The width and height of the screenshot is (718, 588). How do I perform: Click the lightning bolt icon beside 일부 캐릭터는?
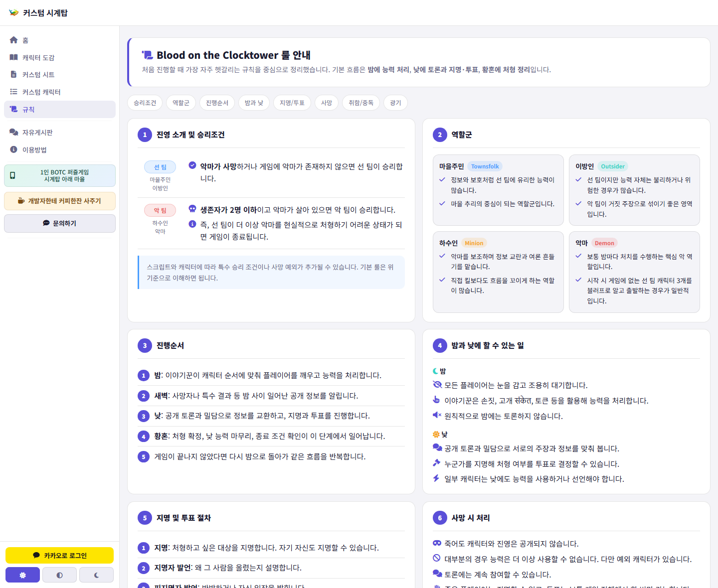pyautogui.click(x=436, y=478)
